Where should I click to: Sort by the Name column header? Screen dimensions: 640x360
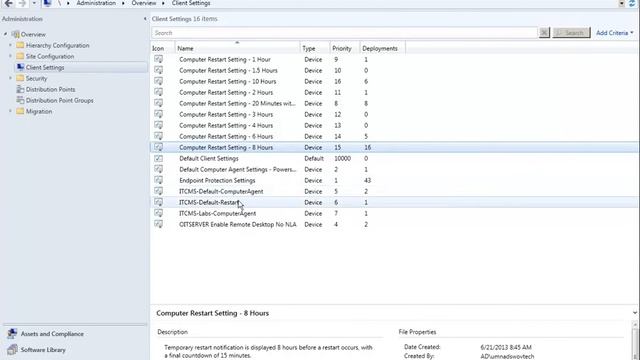click(238, 48)
